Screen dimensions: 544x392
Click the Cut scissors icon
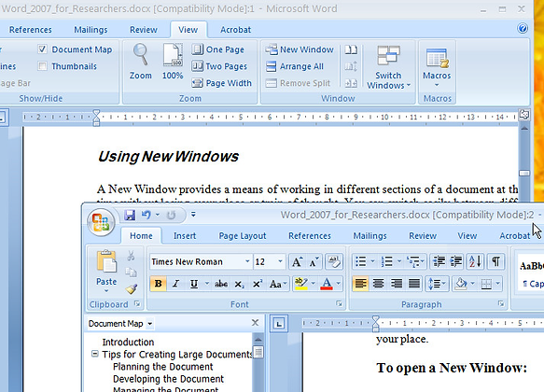tap(131, 256)
